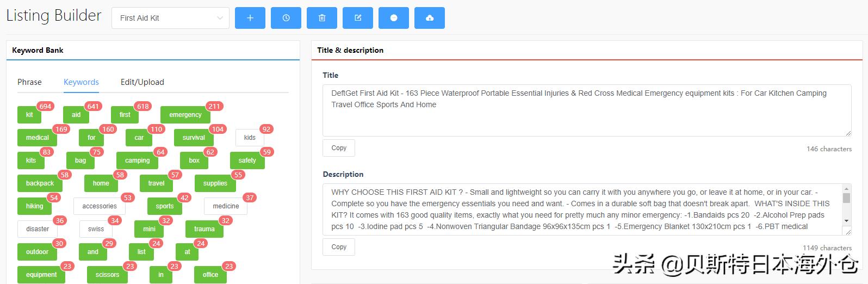
Task: Switch to the Phrase tab
Action: (x=29, y=82)
